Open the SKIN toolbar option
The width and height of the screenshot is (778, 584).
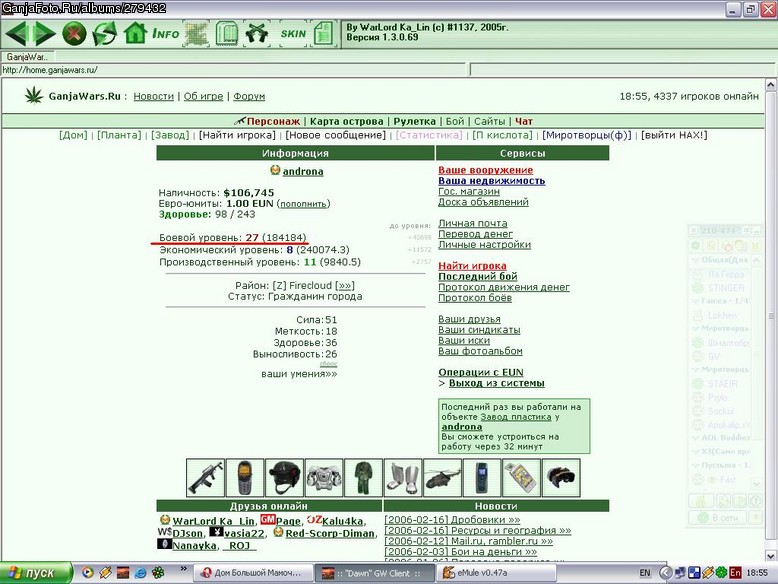(x=293, y=34)
